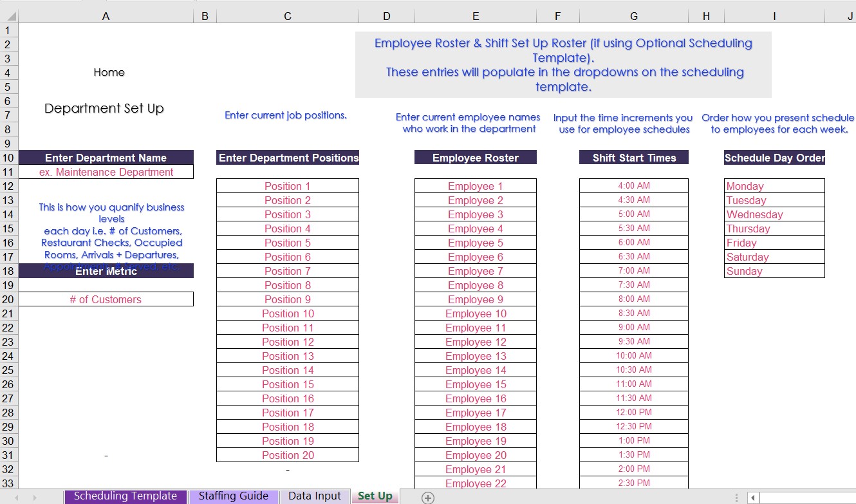This screenshot has width=856, height=504.
Task: Select the 10:00 AM shift time cell
Action: click(x=634, y=356)
